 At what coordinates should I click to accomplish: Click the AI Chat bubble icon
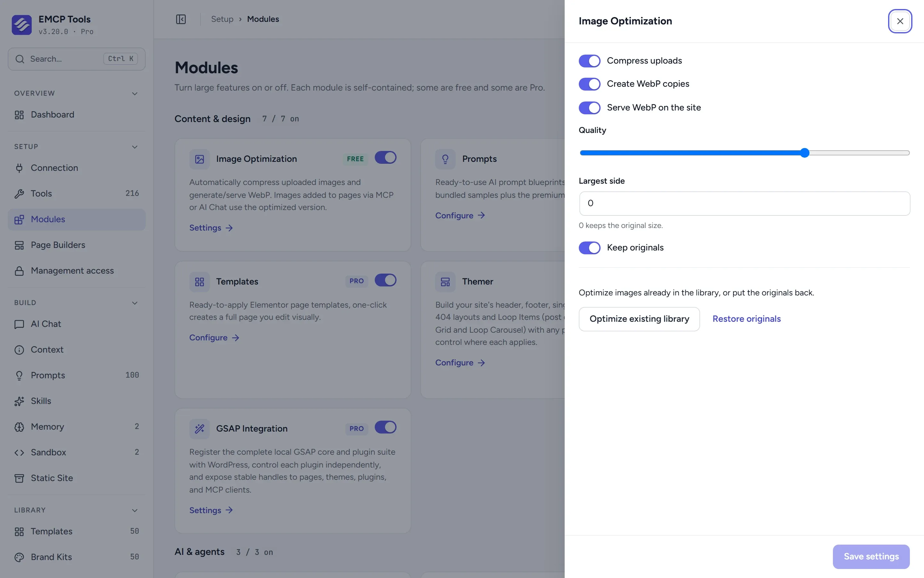pyautogui.click(x=19, y=324)
